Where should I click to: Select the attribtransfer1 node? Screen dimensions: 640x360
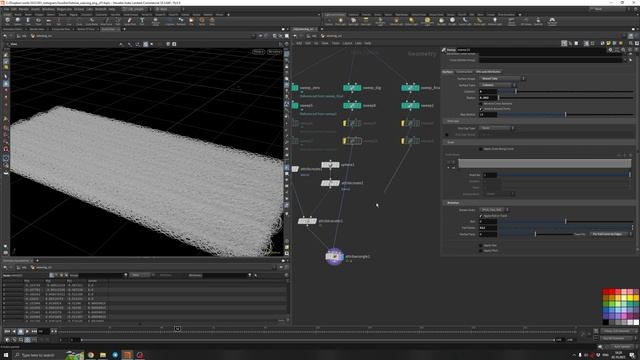(x=307, y=221)
